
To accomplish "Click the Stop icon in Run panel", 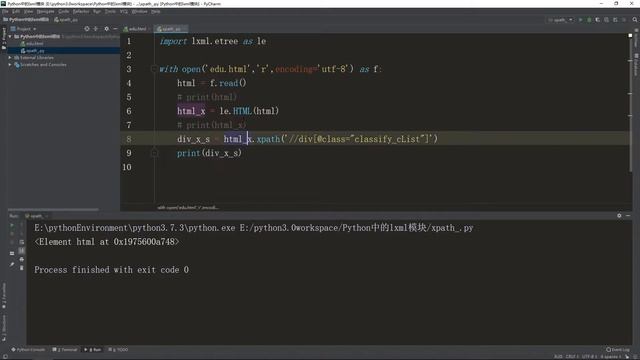I will pos(12,234).
